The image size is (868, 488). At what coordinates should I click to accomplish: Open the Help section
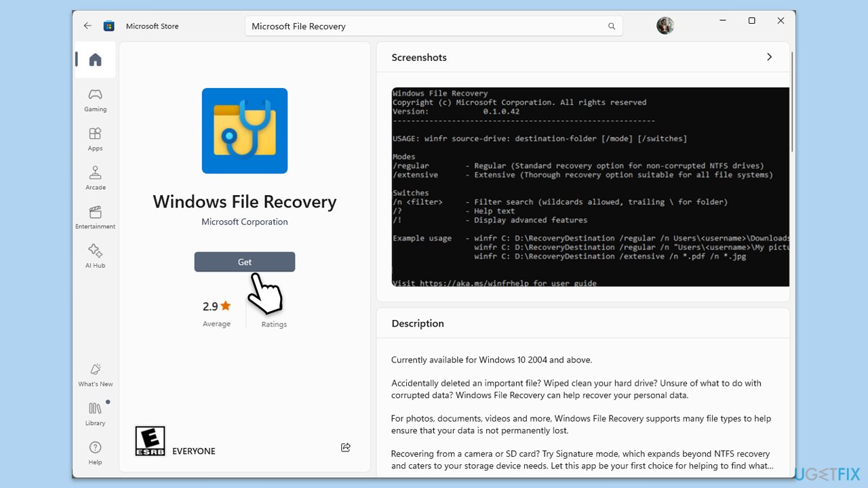[x=96, y=453]
